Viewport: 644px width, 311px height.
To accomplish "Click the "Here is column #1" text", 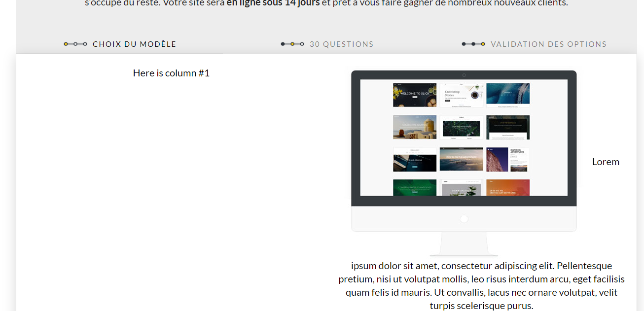I will (x=171, y=73).
